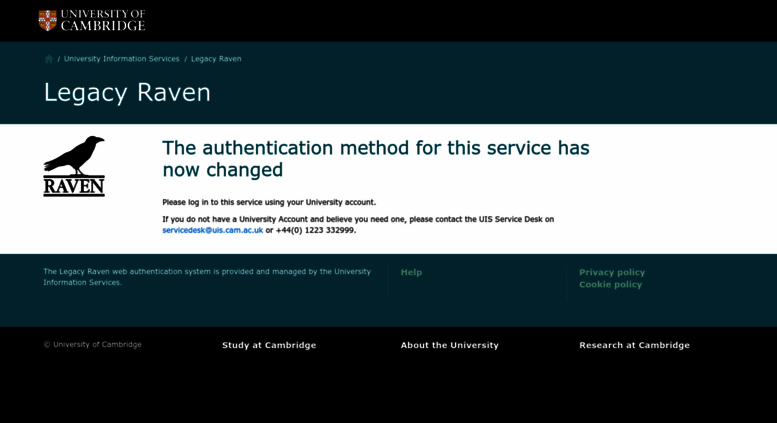Click 'Please log in to this service' text
The image size is (777, 423).
click(x=269, y=202)
